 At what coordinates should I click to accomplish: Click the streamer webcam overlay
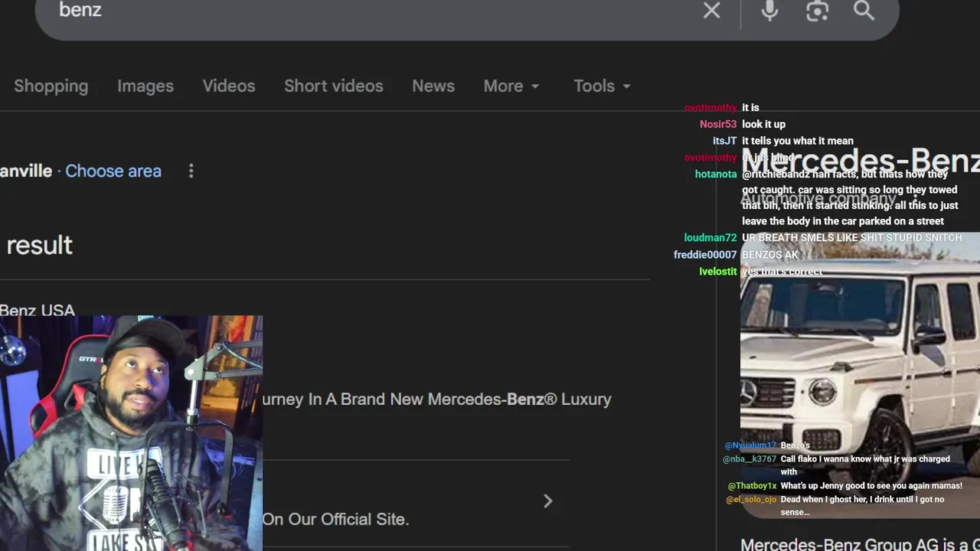click(131, 433)
